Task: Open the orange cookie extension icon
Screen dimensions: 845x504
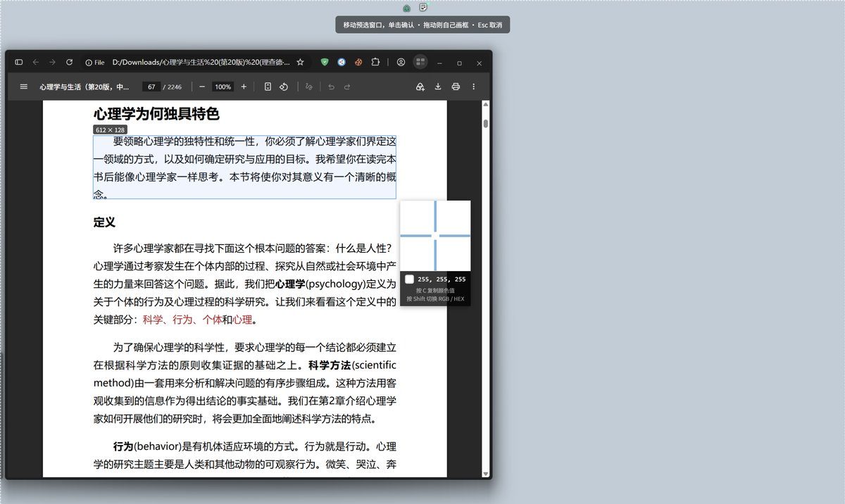Action: [x=358, y=62]
